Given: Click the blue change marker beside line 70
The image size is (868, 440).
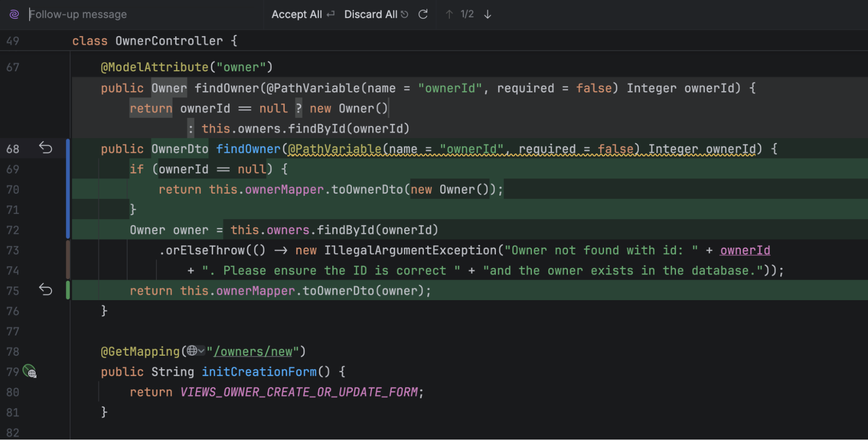Looking at the screenshot, I should coord(68,189).
